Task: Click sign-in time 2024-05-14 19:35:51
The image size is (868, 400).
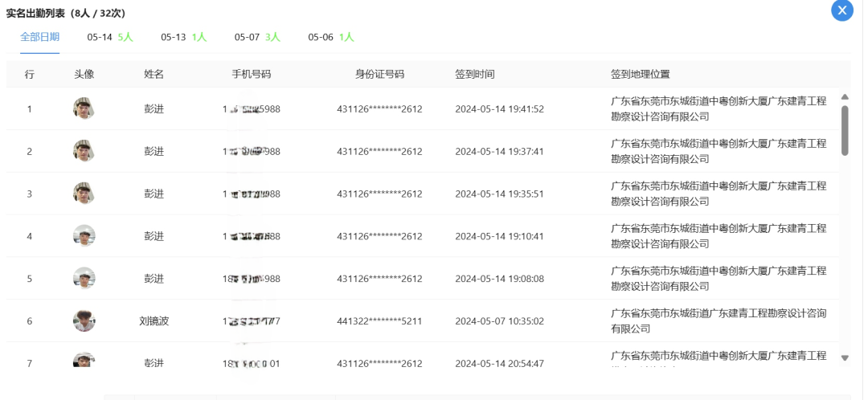Action: click(499, 194)
